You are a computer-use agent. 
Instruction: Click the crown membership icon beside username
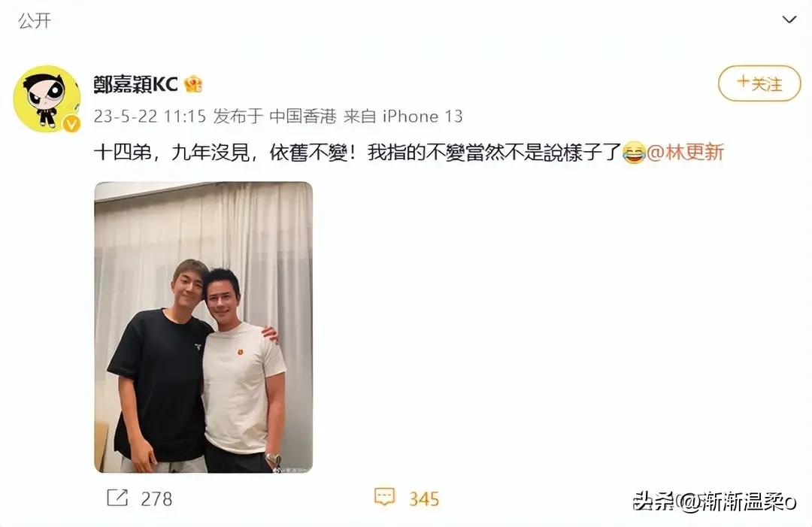[193, 84]
